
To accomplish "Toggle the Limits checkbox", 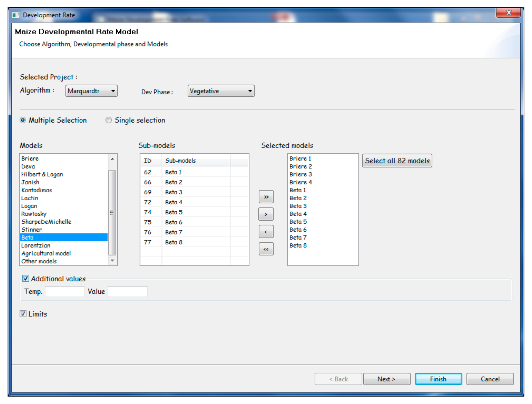I will click(23, 314).
